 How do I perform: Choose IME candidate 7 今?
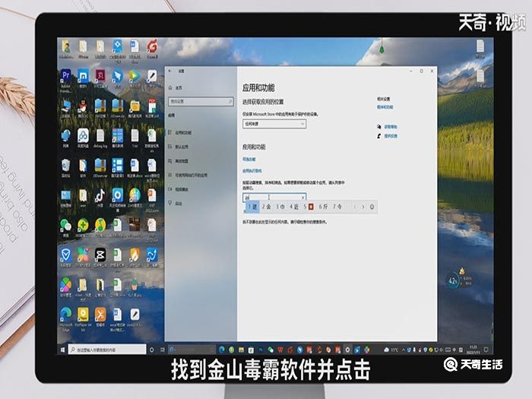pos(337,206)
